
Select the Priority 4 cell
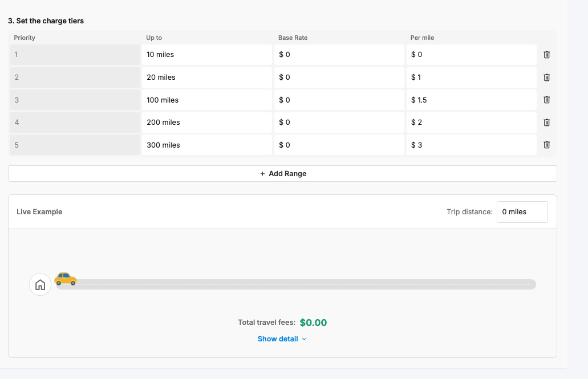click(x=75, y=123)
